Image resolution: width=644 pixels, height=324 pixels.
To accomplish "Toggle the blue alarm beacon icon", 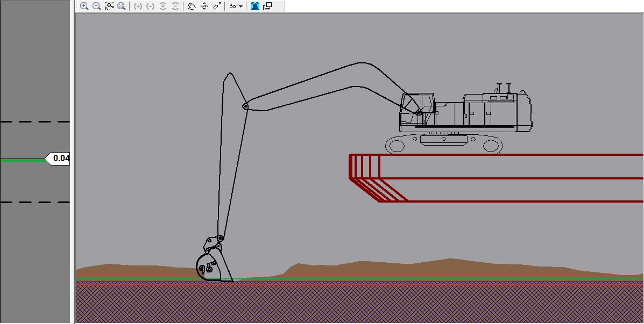I will [x=254, y=6].
